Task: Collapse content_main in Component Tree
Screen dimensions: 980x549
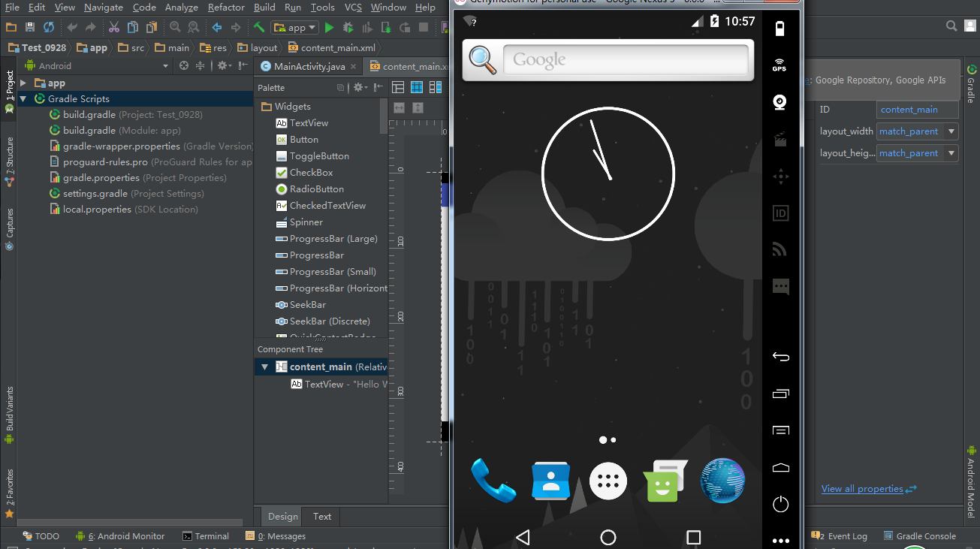Action: click(264, 367)
